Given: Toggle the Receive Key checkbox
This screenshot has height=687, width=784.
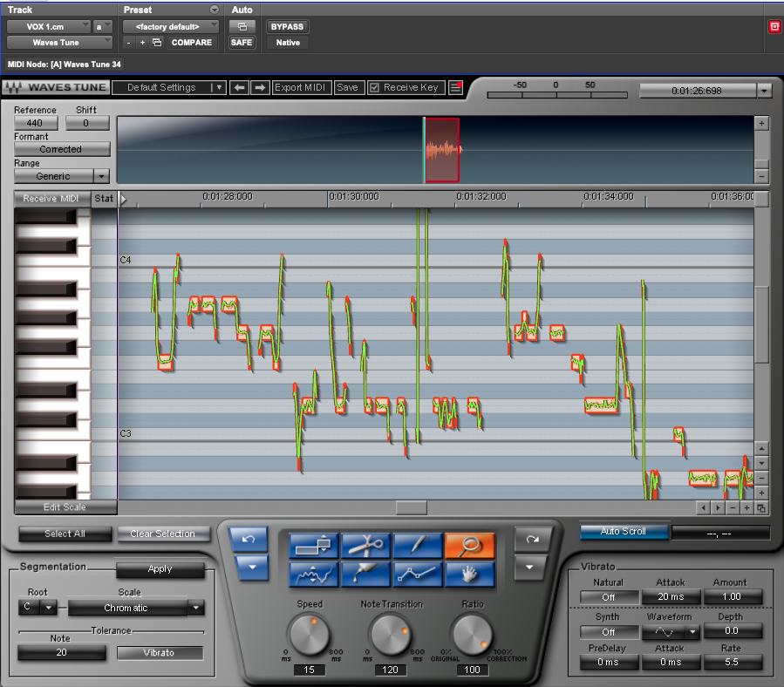Looking at the screenshot, I should (374, 88).
